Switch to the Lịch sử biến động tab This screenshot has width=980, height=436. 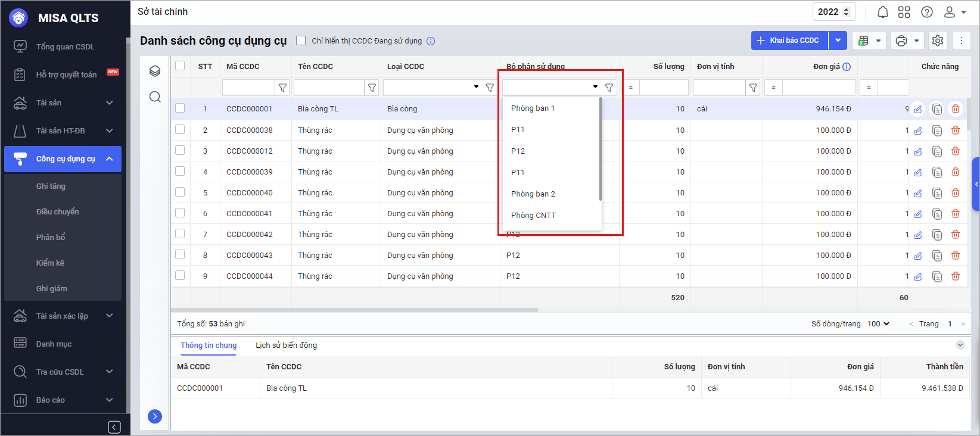point(286,345)
